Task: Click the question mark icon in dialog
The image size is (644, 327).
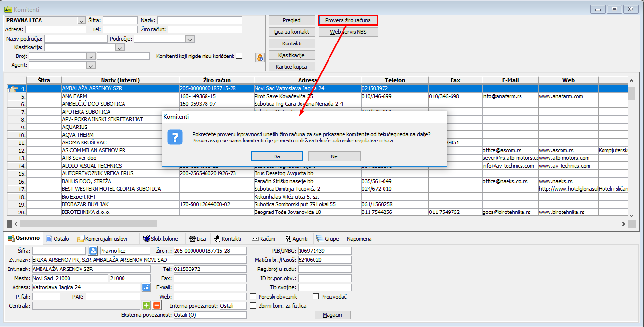Action: point(175,137)
